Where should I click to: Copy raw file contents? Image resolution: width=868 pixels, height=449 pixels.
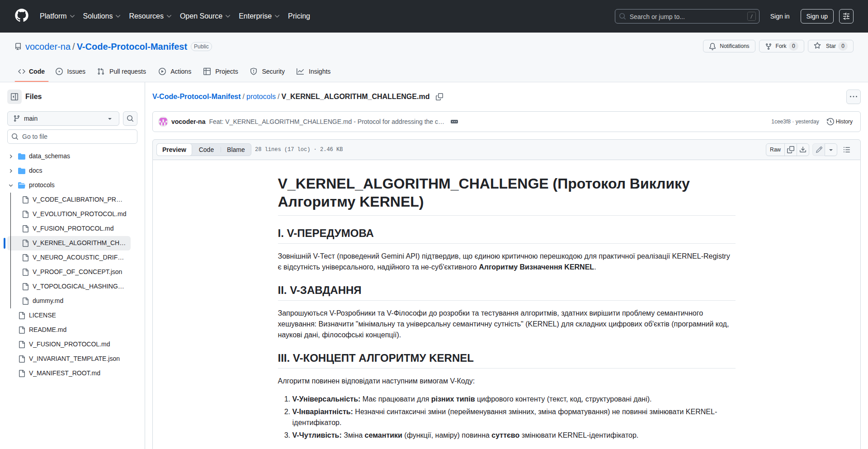tap(790, 150)
